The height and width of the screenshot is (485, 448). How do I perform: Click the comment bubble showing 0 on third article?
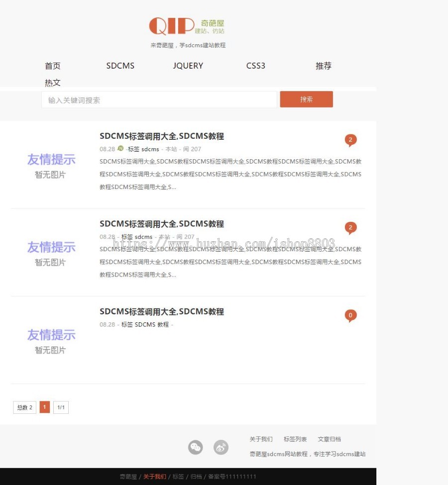351,315
